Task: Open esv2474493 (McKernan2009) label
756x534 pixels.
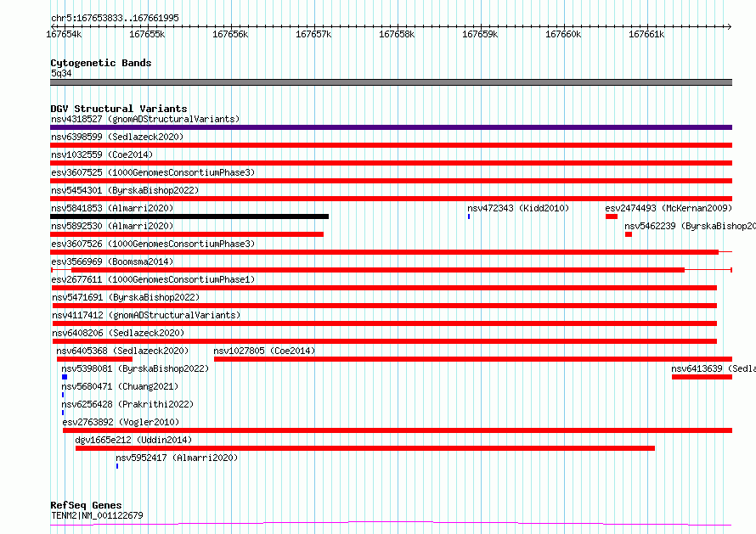Action: 669,208
